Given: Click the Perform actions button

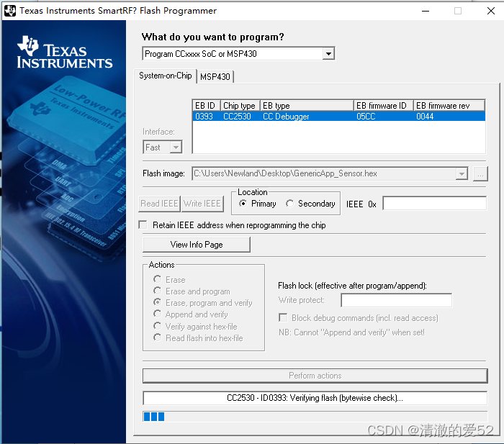Looking at the screenshot, I should [x=315, y=376].
